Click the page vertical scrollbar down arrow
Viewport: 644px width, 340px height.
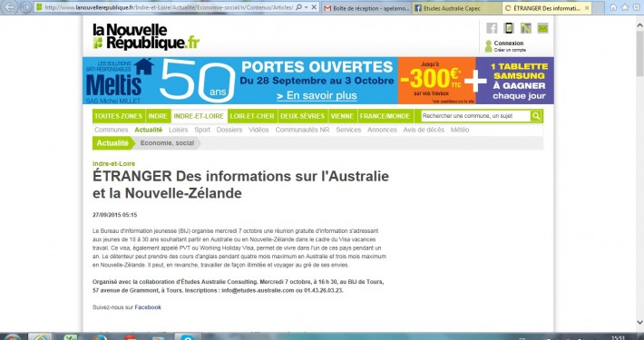pyautogui.click(x=639, y=323)
